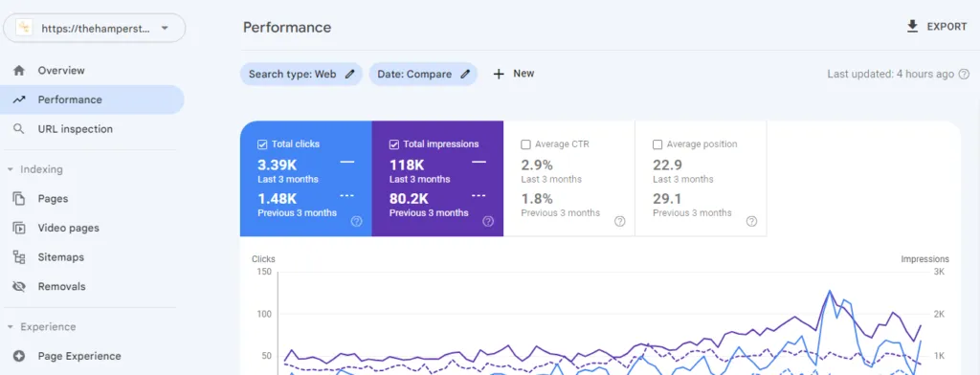Click the 22.9 average position value
Image resolution: width=980 pixels, height=375 pixels.
[667, 165]
